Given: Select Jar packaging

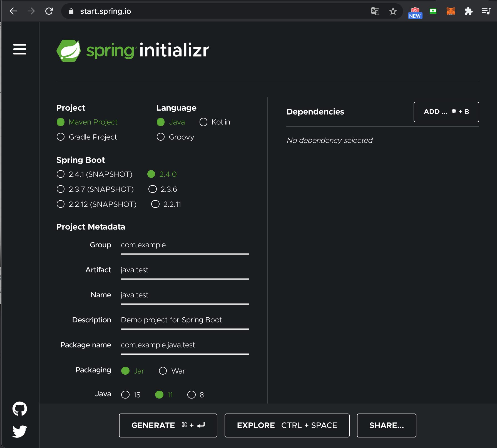Looking at the screenshot, I should (x=133, y=371).
